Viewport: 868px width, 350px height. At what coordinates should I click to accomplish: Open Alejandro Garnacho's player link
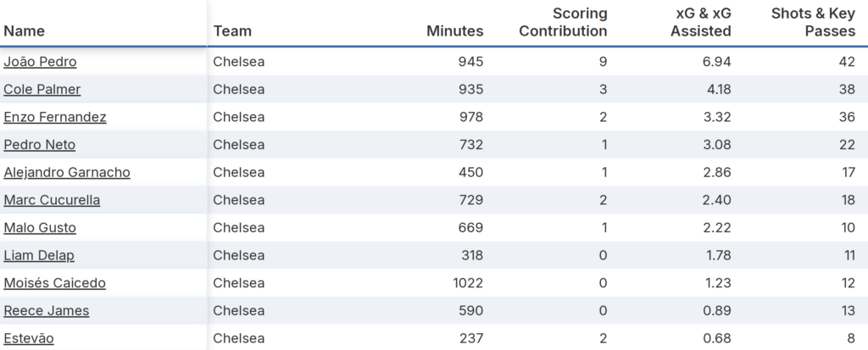67,172
